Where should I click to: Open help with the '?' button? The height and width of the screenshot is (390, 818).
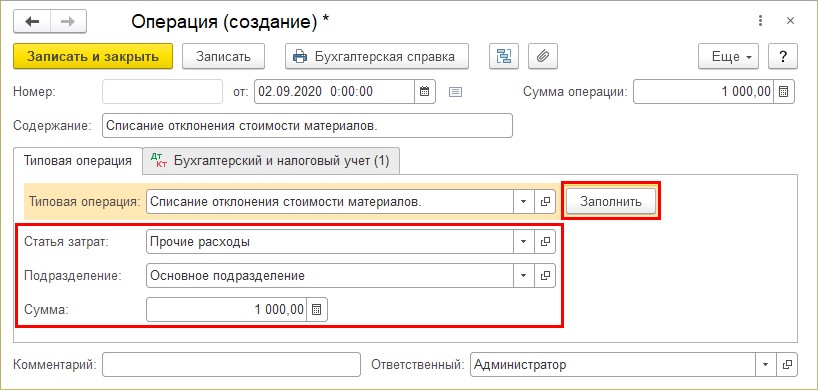point(783,56)
